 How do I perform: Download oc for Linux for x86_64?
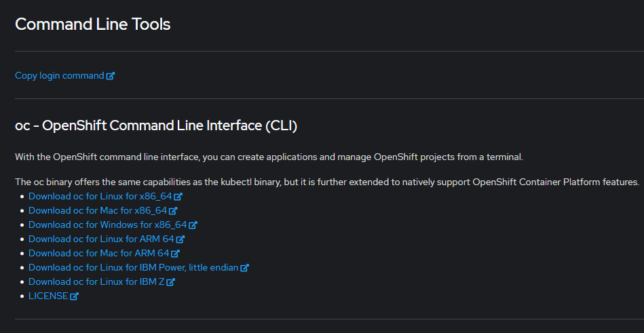pos(100,196)
